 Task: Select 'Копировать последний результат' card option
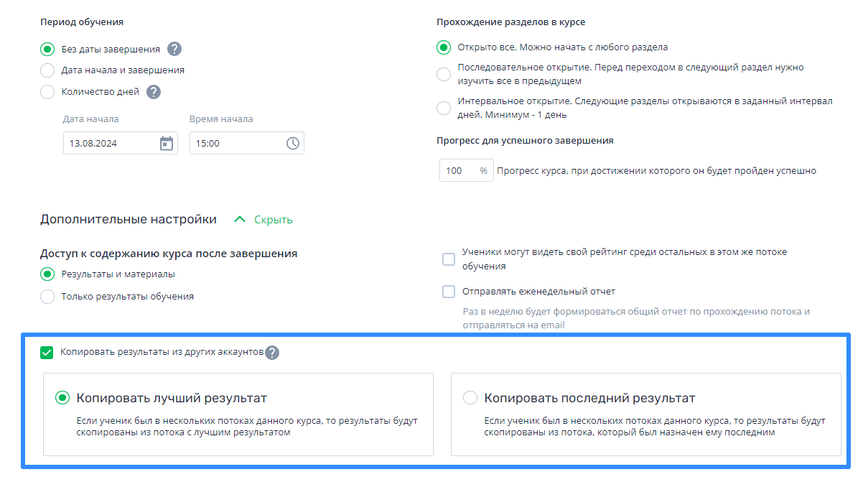645,414
